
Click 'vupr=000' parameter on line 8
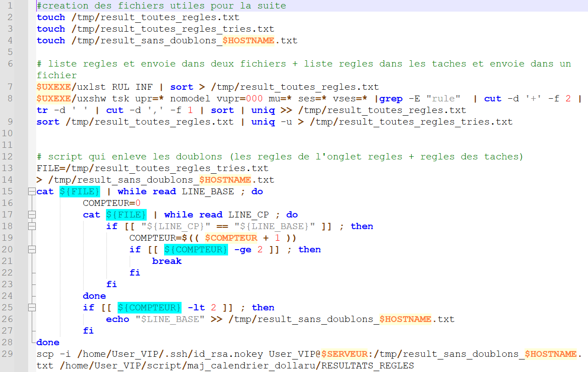(240, 99)
